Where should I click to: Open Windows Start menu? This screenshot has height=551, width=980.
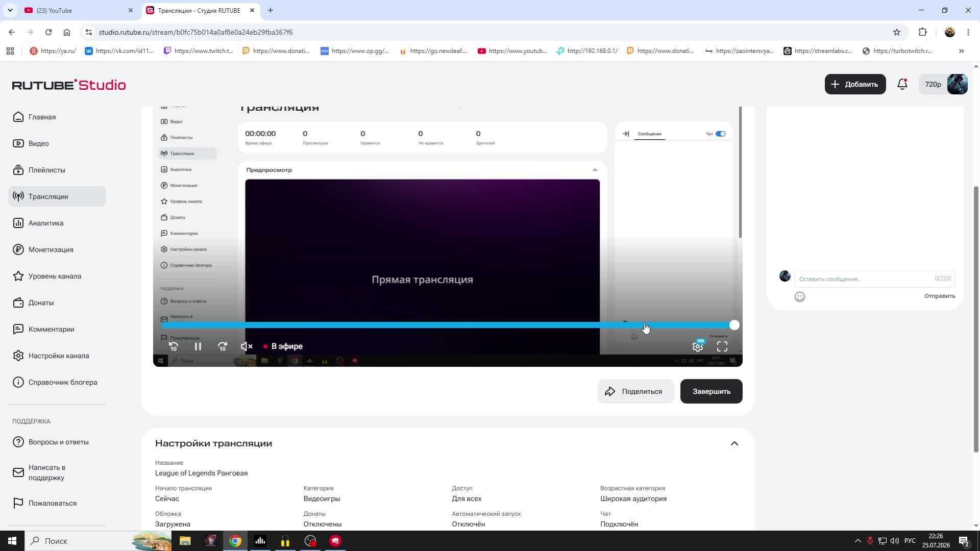click(12, 541)
